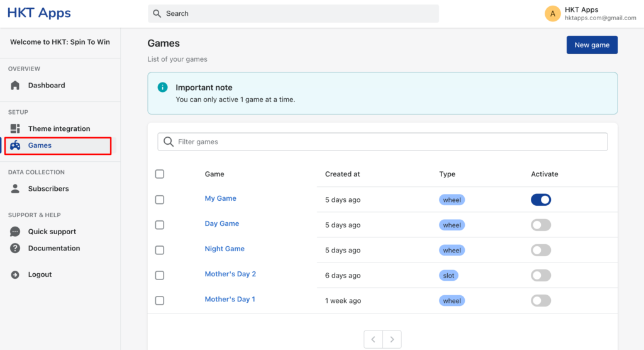This screenshot has height=350, width=644.
Task: Open the Night Game link
Action: click(x=225, y=249)
